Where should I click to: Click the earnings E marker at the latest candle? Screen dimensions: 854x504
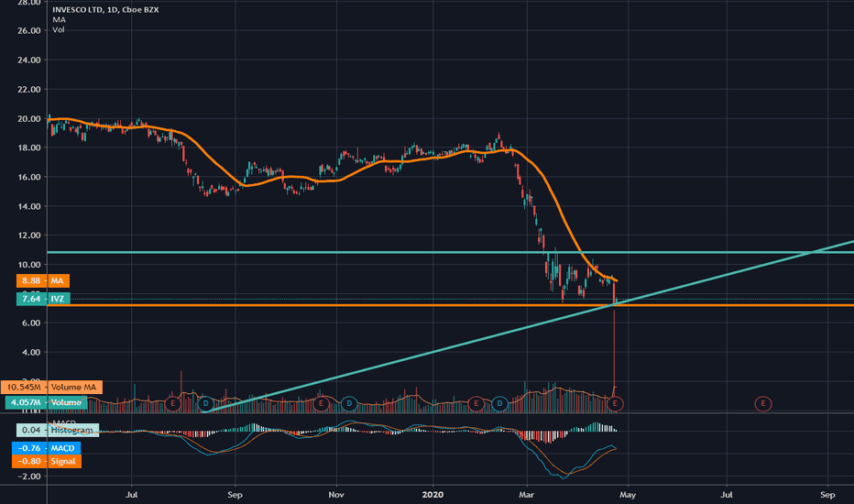pyautogui.click(x=615, y=404)
